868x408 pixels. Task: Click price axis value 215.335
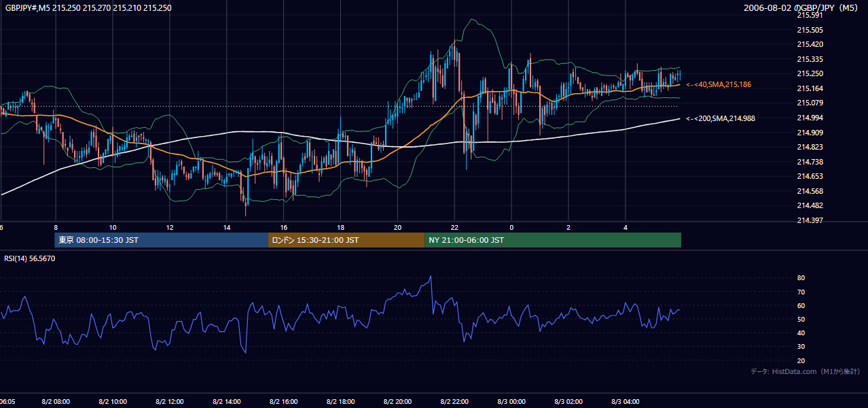[x=810, y=59]
